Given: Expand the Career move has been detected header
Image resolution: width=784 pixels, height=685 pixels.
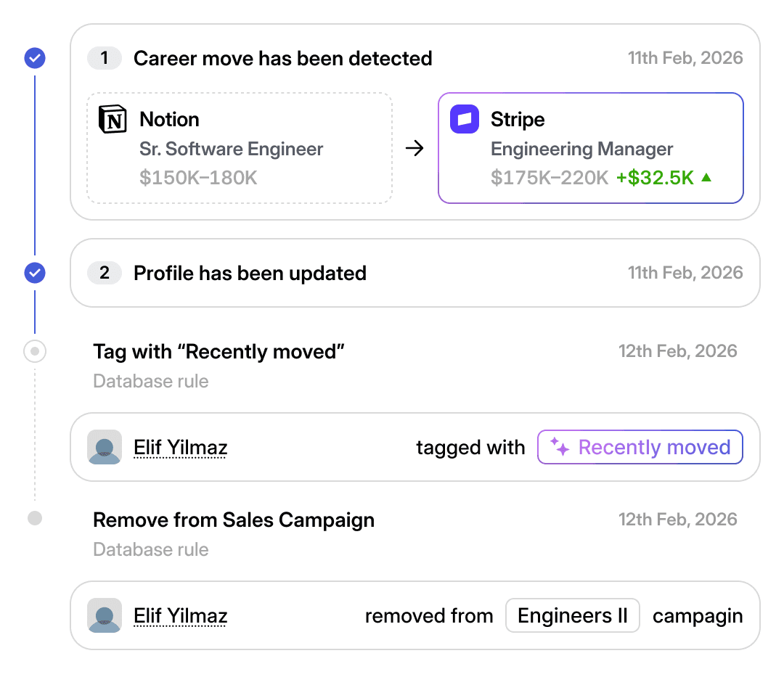Looking at the screenshot, I should pyautogui.click(x=282, y=58).
